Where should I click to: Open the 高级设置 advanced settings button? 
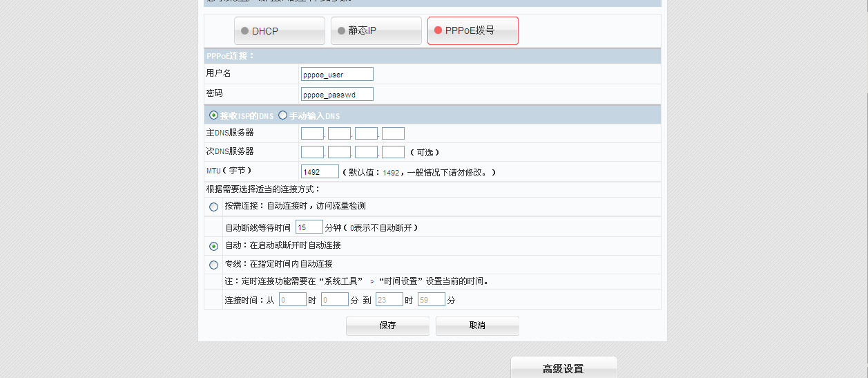tap(563, 368)
